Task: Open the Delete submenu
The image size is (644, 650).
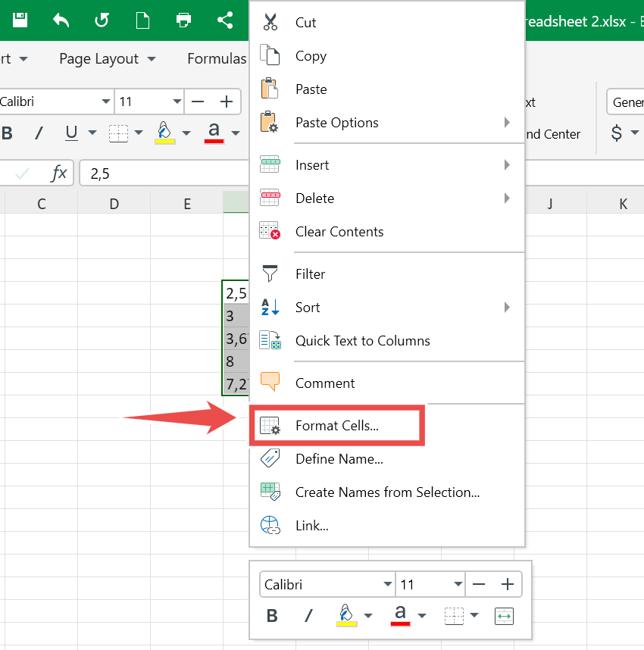Action: pyautogui.click(x=387, y=198)
